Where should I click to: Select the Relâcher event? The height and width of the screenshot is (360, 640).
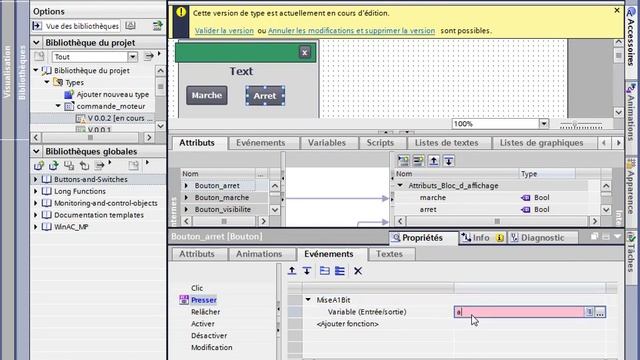(x=205, y=312)
